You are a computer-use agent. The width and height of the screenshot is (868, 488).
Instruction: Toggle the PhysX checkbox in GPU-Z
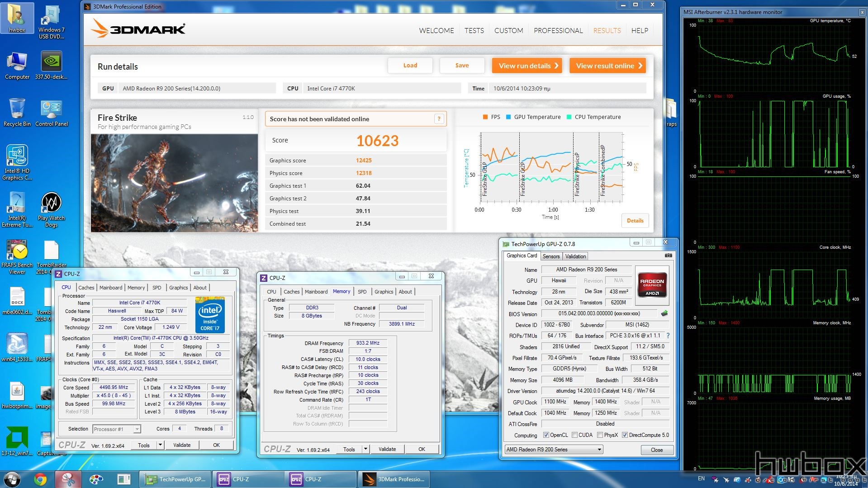600,435
